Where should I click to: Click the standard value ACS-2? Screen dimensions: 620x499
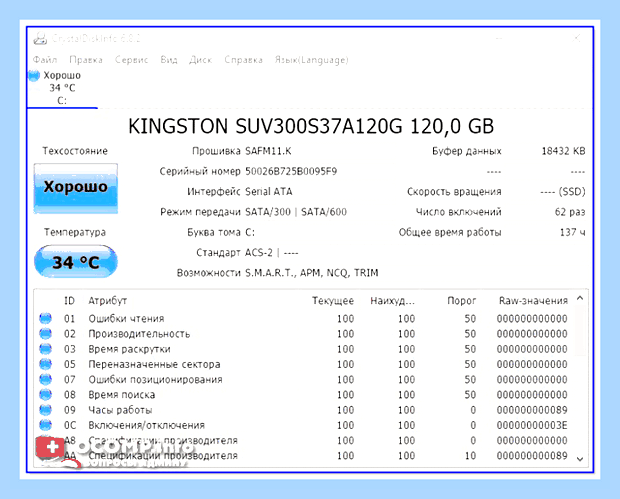pos(259,253)
